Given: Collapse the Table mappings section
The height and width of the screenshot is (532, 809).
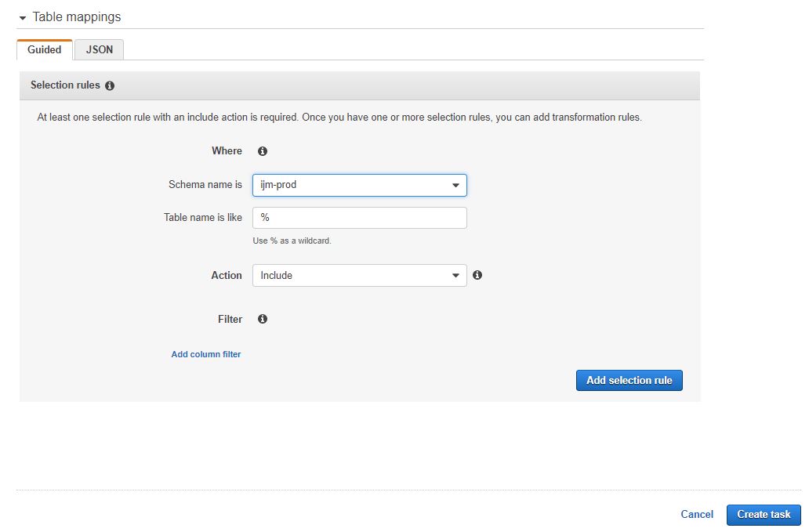Looking at the screenshot, I should click(x=22, y=18).
